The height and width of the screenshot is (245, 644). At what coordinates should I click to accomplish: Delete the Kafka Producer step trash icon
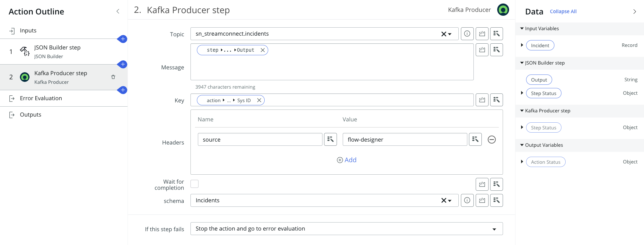pyautogui.click(x=113, y=77)
